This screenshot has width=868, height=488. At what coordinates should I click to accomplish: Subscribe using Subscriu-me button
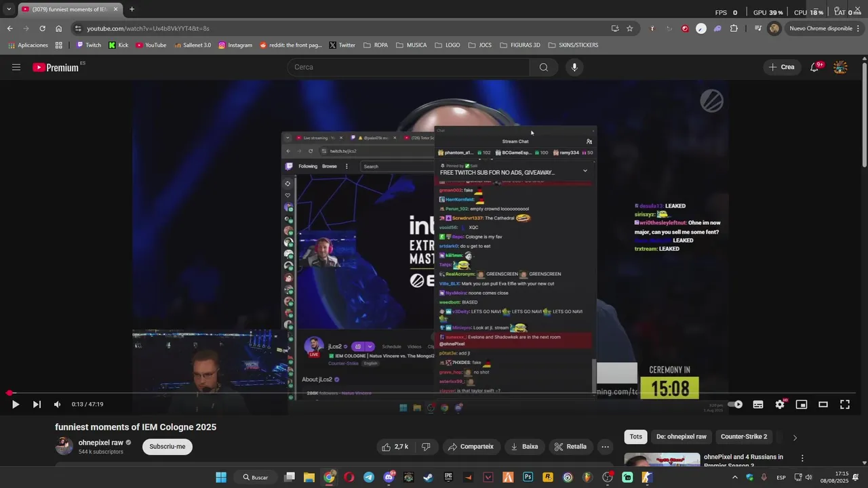[x=167, y=447]
